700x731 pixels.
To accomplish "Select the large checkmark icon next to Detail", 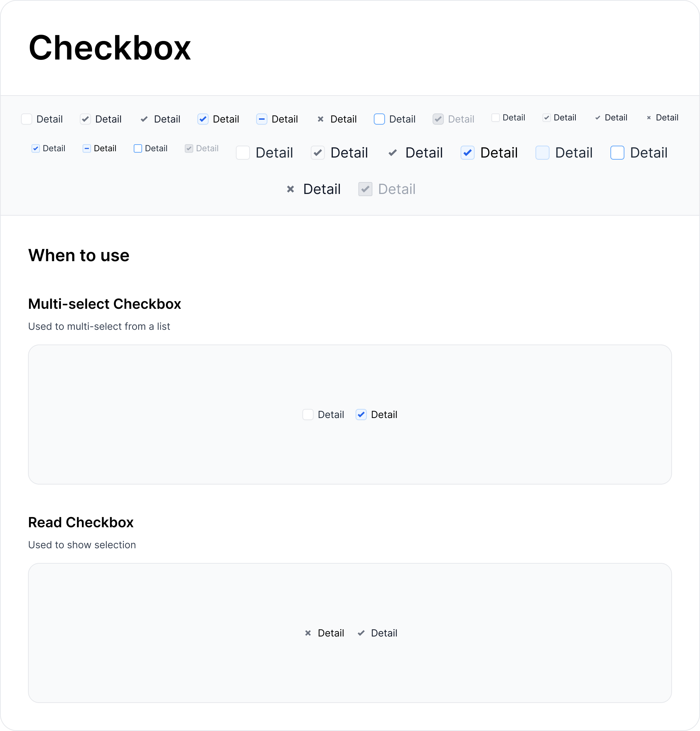I will (x=392, y=153).
